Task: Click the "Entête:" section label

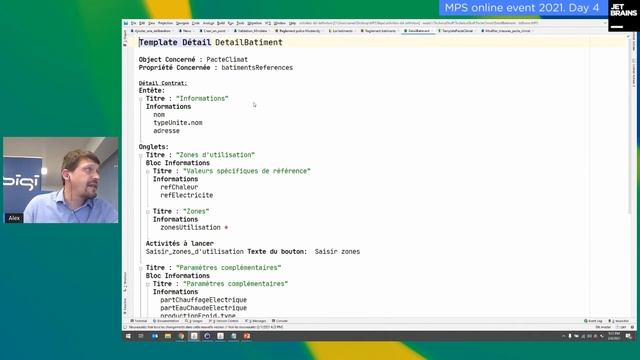Action: coord(152,91)
